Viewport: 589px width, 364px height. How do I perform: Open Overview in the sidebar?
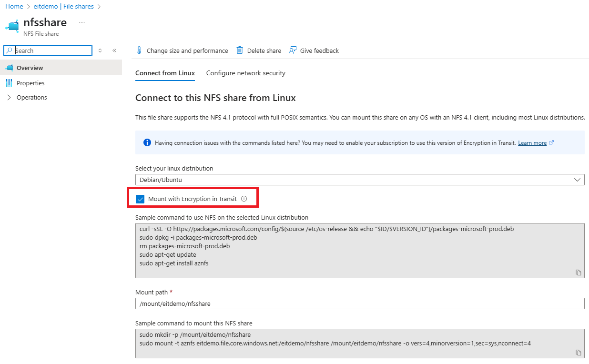tap(30, 68)
